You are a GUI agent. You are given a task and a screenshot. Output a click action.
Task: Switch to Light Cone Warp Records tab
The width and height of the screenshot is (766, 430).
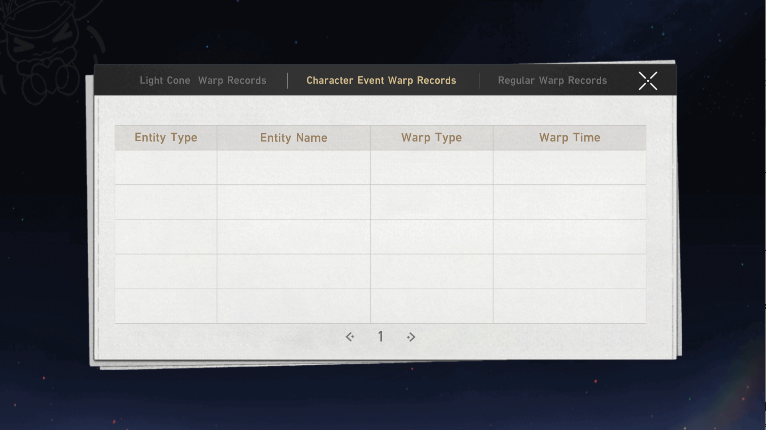[x=203, y=81]
